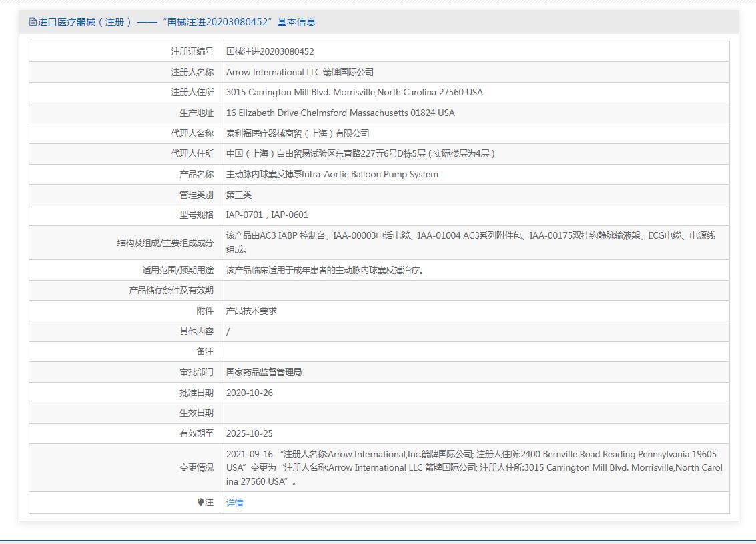Click the 注册人住所 label

192,93
